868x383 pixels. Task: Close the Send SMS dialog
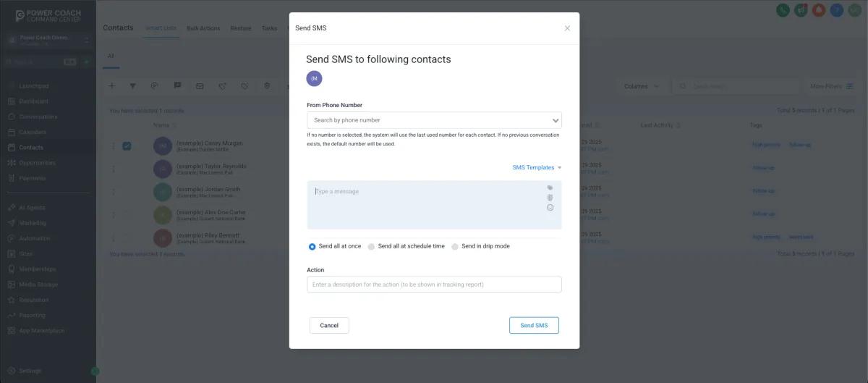pyautogui.click(x=567, y=28)
